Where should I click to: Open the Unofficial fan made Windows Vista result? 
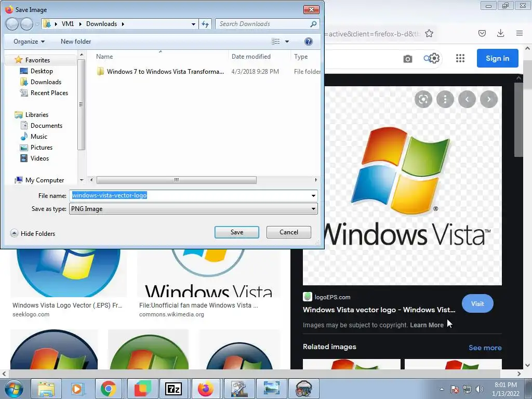pos(198,305)
